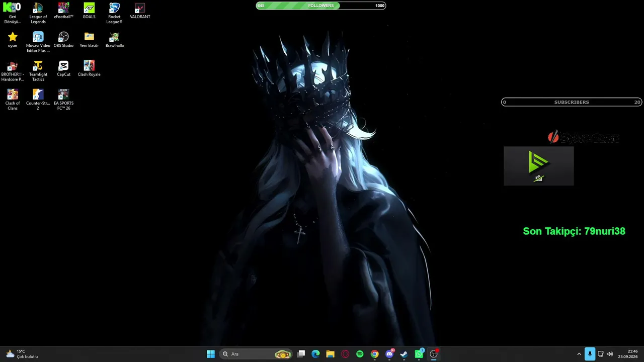Image resolution: width=644 pixels, height=362 pixels.
Task: Open File Explorer from the taskbar
Action: pyautogui.click(x=330, y=354)
